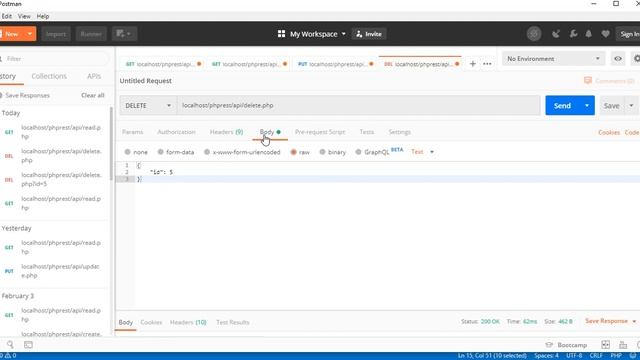640x360 pixels.
Task: Open the Edit menu
Action: click(x=7, y=16)
